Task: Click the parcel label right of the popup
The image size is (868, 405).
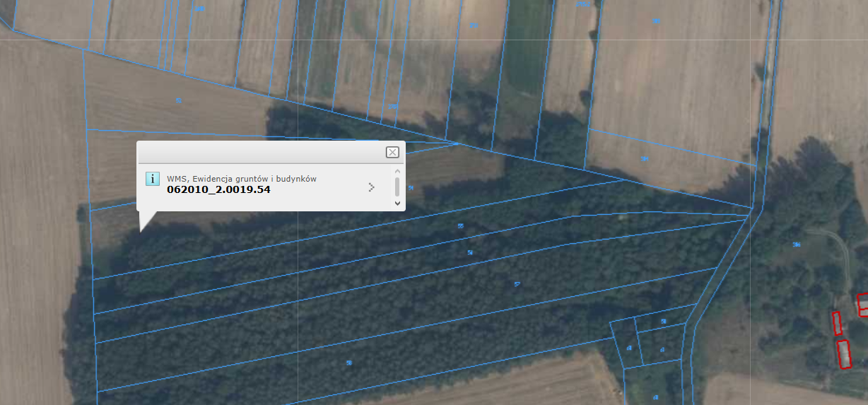Action: (411, 188)
